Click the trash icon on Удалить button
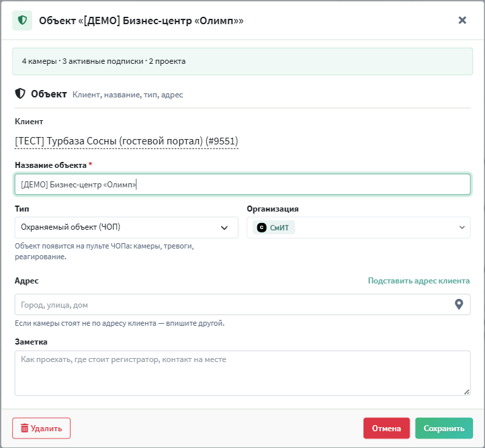Image resolution: width=485 pixels, height=448 pixels. tap(24, 429)
